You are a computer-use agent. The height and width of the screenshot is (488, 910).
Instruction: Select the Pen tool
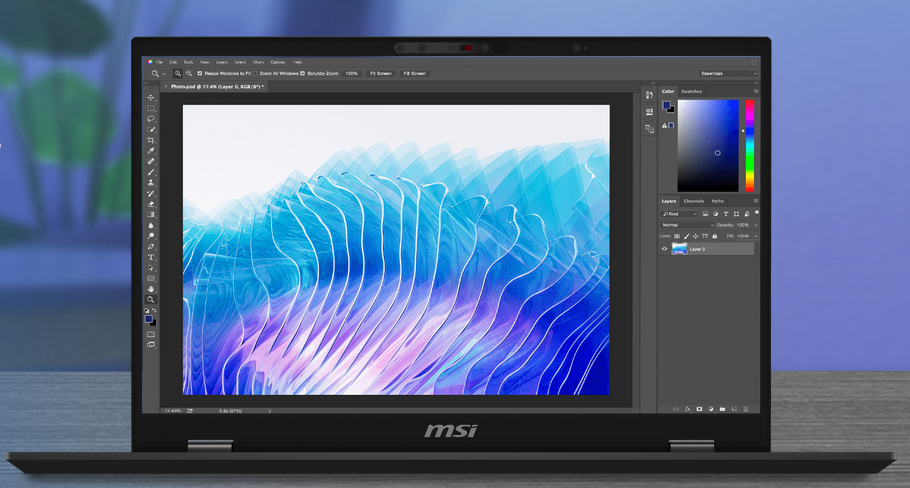click(151, 247)
